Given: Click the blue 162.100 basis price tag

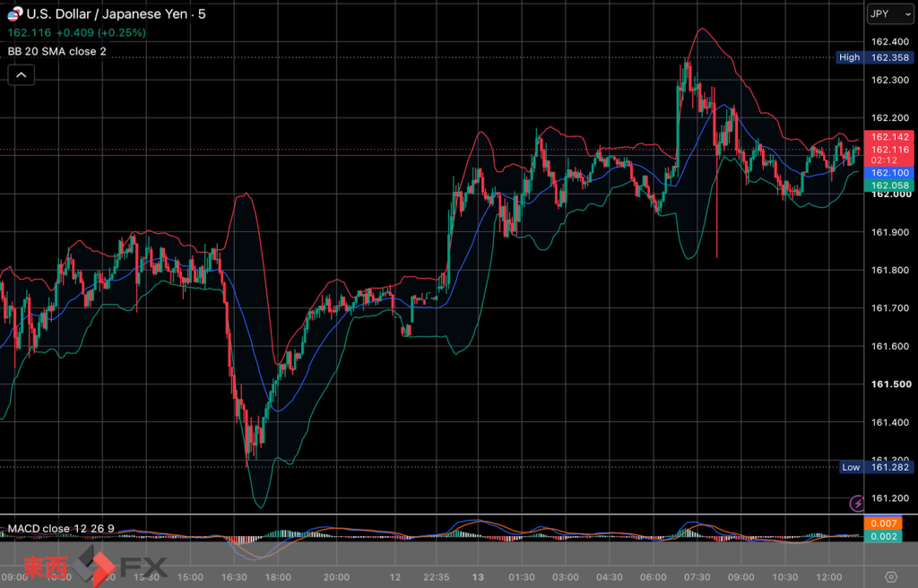Looking at the screenshot, I should click(x=889, y=173).
